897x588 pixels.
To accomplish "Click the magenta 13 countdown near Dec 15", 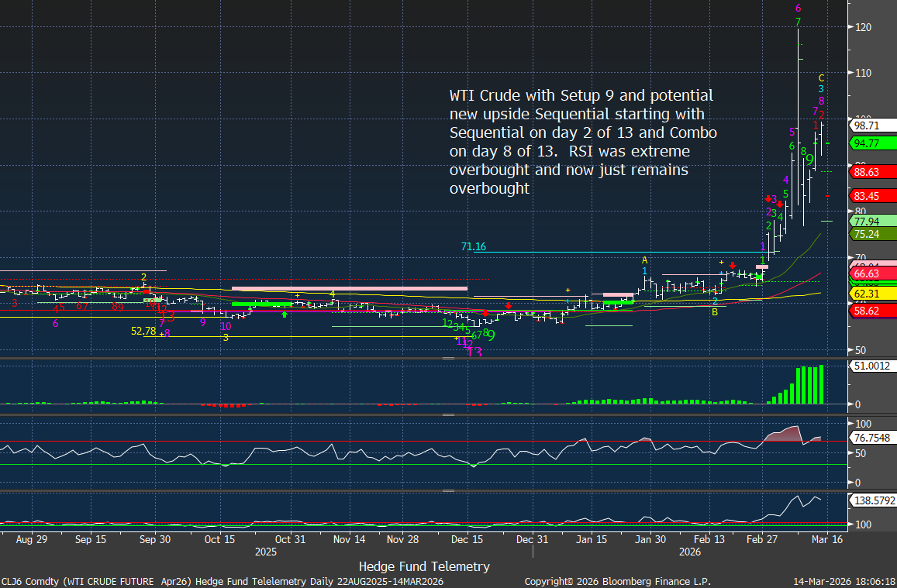I will point(475,352).
